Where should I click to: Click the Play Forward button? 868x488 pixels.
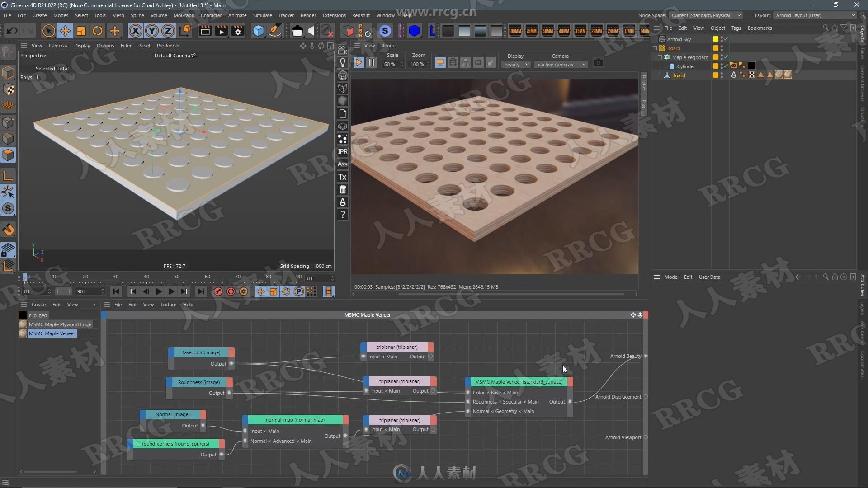[x=158, y=291]
